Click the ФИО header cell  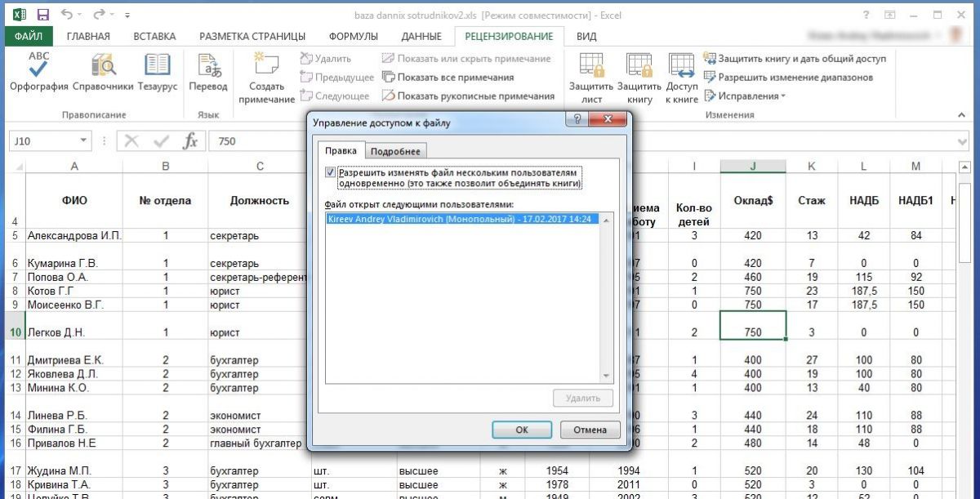tap(74, 200)
